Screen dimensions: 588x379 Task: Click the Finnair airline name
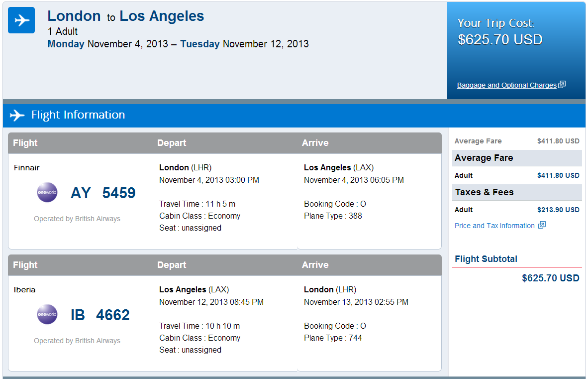coord(26,168)
